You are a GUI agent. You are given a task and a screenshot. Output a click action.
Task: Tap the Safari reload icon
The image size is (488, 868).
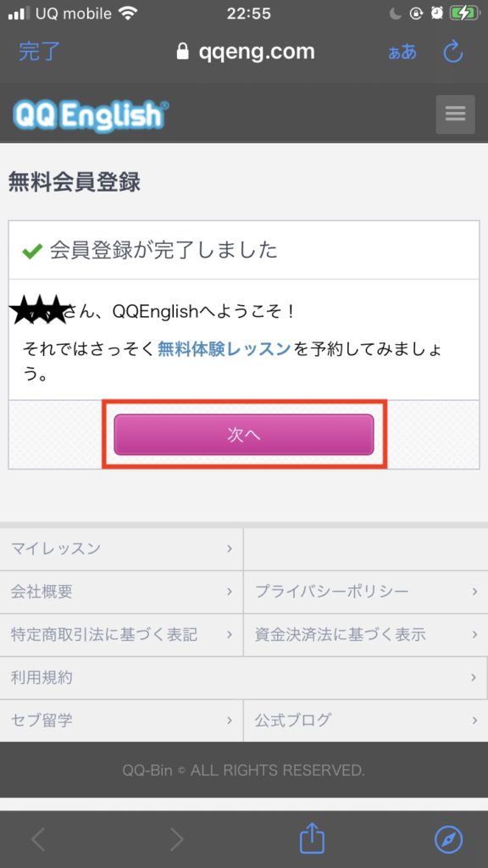point(453,52)
